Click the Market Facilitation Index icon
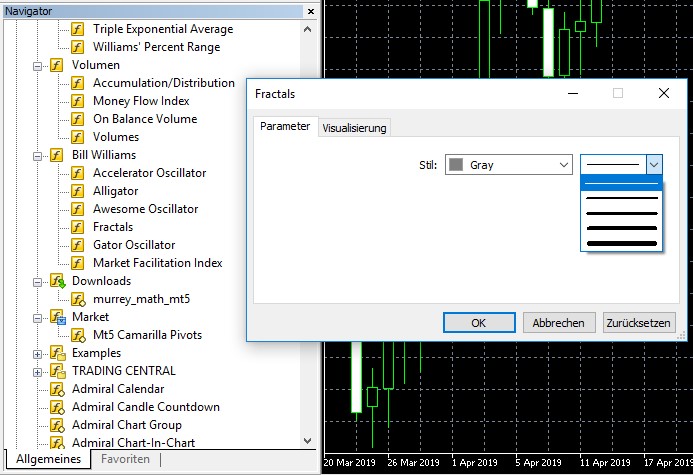 pos(77,263)
